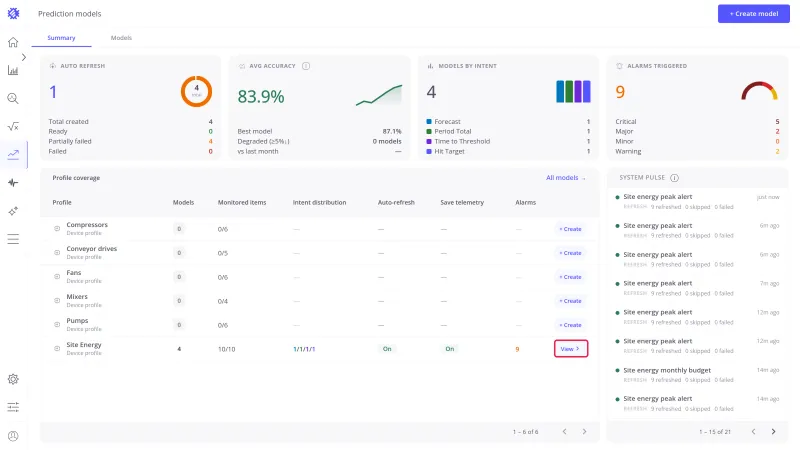Expand the Site Energy profile row
Screen dimensions: 800x450
coord(57,348)
